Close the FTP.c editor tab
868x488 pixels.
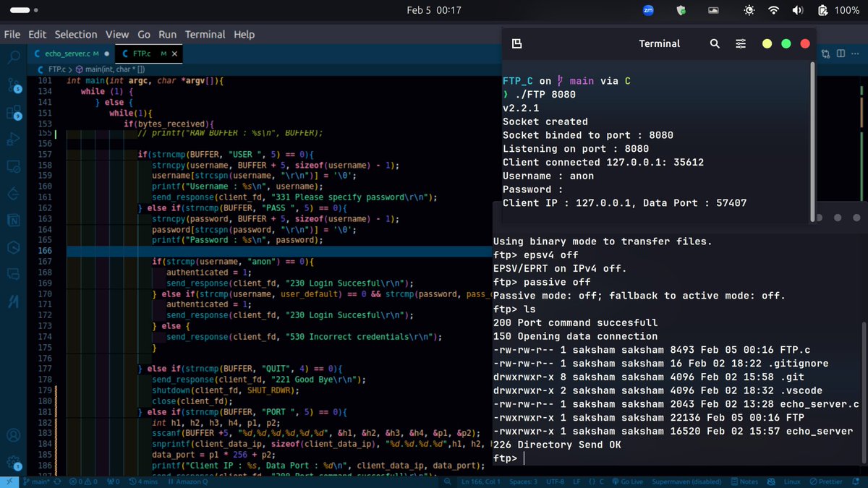174,53
